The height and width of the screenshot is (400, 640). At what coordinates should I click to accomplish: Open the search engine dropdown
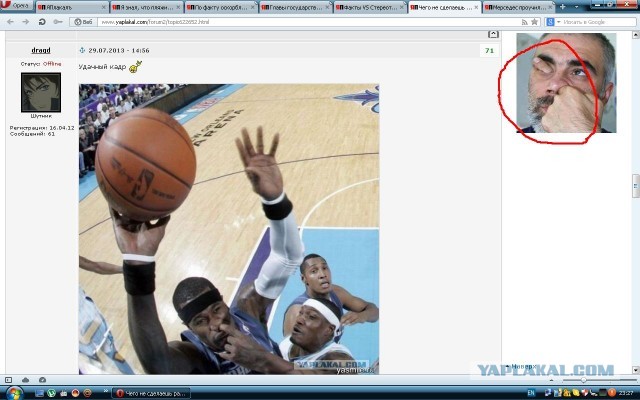553,21
